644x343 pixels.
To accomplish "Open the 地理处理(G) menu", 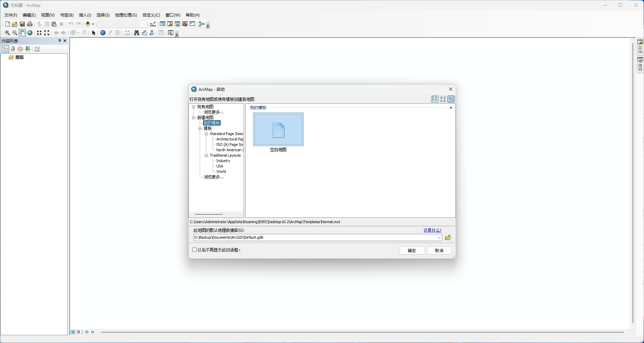I will 125,15.
